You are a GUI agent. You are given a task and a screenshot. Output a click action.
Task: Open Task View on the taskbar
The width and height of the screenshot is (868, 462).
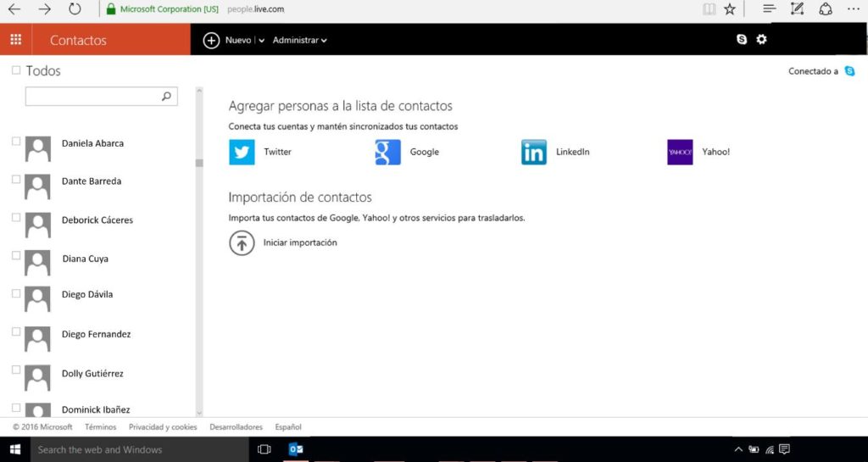264,449
